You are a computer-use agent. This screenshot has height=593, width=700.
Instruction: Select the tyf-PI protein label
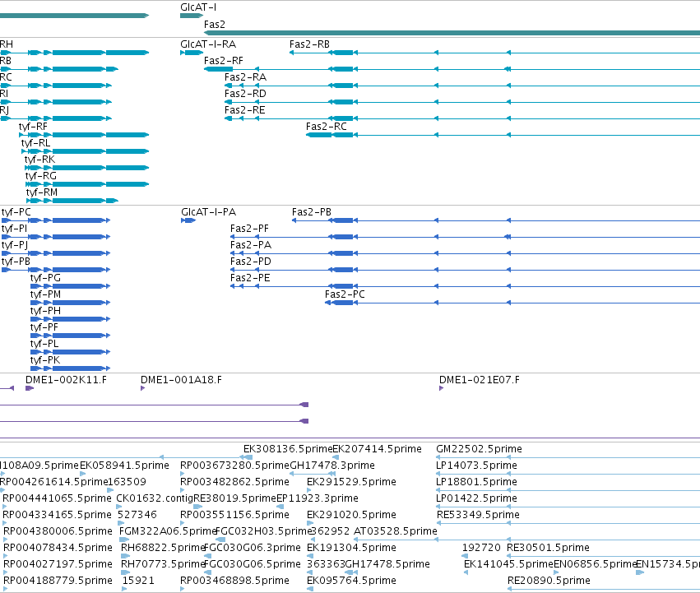[14, 229]
